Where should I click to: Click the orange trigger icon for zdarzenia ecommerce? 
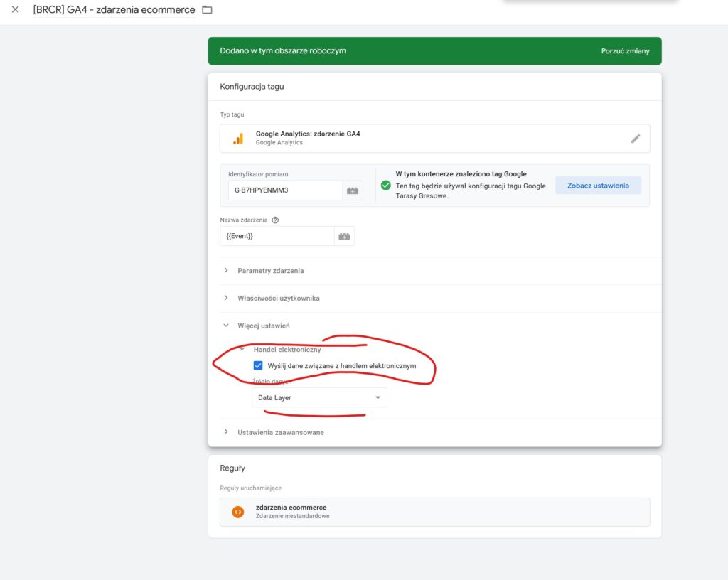tap(238, 512)
